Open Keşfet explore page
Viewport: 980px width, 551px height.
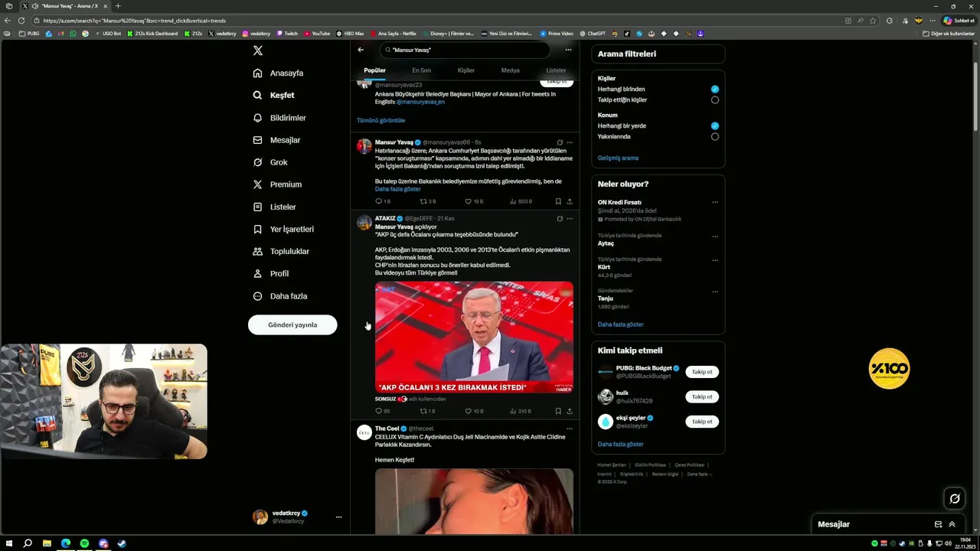point(273,95)
